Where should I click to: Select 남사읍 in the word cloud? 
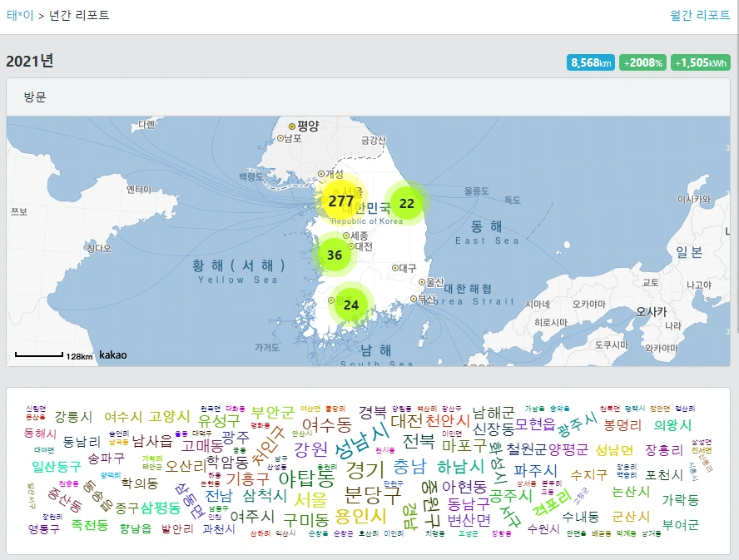click(152, 441)
